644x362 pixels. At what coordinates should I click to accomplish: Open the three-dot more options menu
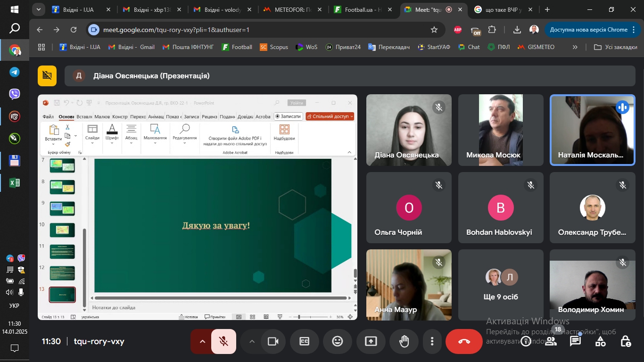pos(432,341)
